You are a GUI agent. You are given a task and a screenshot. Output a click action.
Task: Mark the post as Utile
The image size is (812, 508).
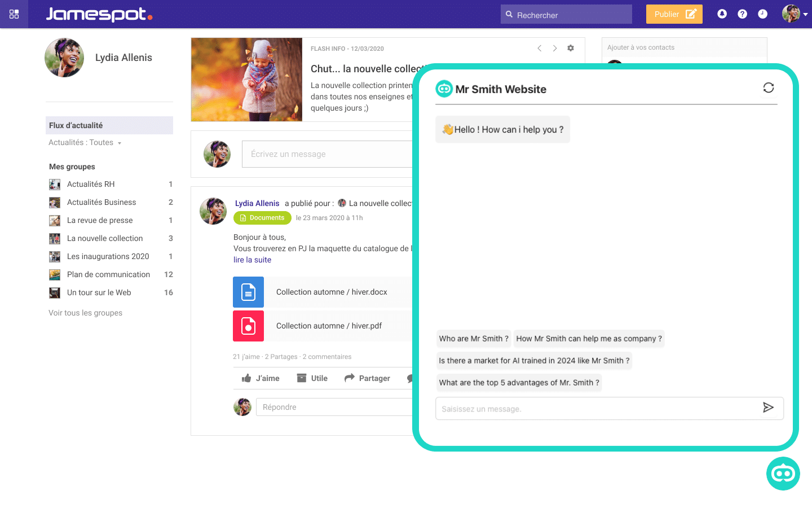(x=312, y=378)
